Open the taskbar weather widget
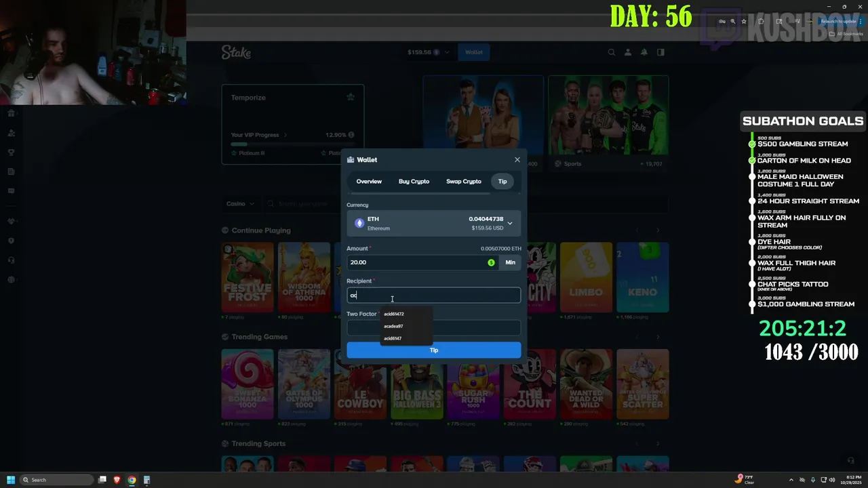Viewport: 868px width, 488px height. pyautogui.click(x=745, y=480)
